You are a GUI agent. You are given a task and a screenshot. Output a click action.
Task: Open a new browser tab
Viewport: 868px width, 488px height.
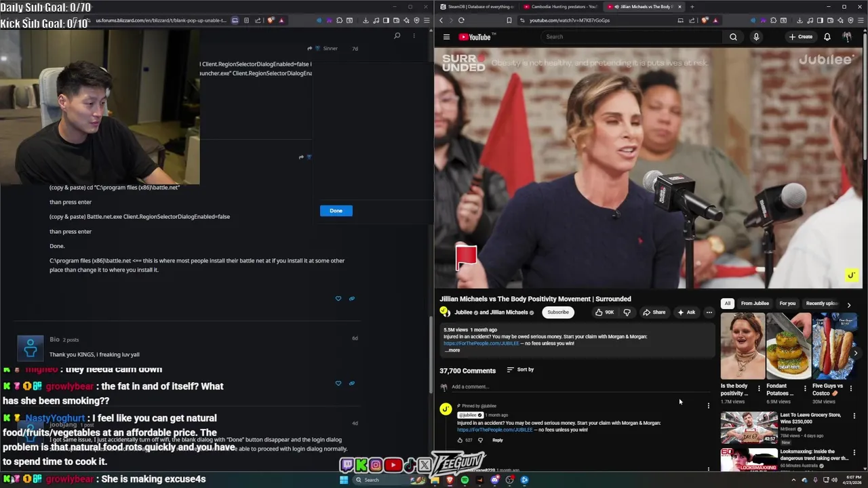pos(692,7)
